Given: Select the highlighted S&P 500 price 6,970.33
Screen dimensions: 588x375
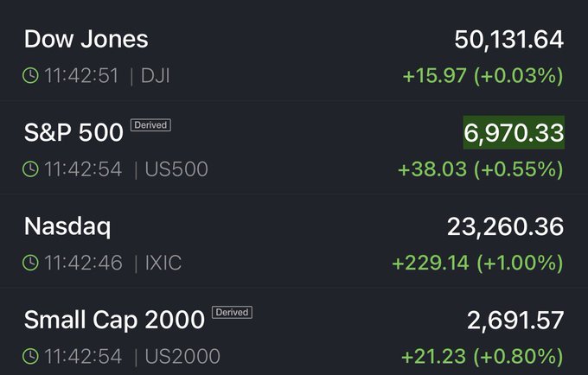Looking at the screenshot, I should [x=514, y=133].
